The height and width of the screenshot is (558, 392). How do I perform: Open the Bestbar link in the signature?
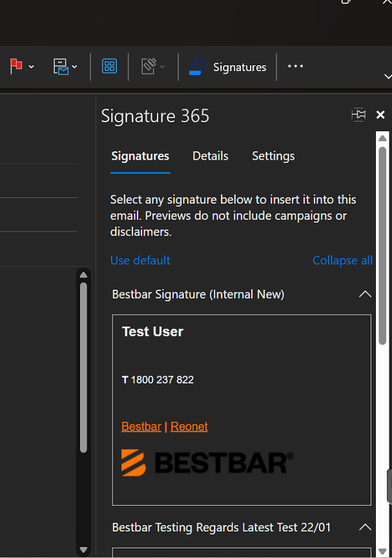[141, 426]
